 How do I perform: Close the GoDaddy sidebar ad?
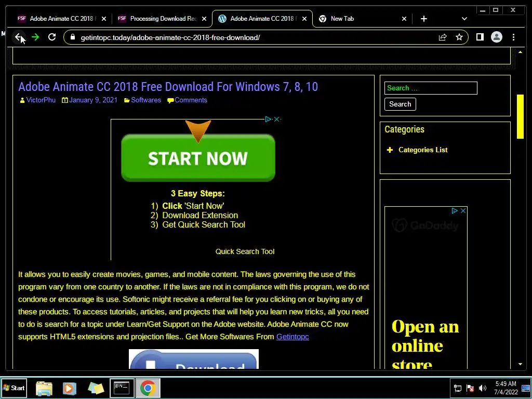[x=463, y=211]
